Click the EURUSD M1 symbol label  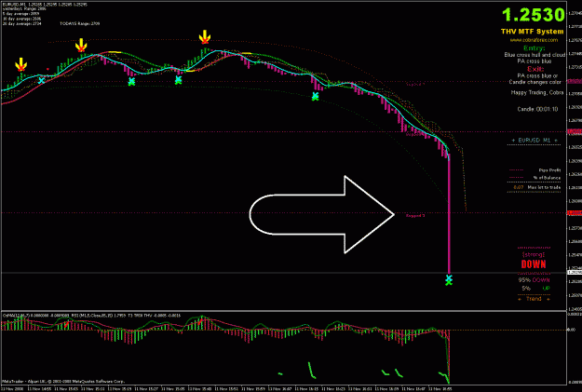point(535,141)
